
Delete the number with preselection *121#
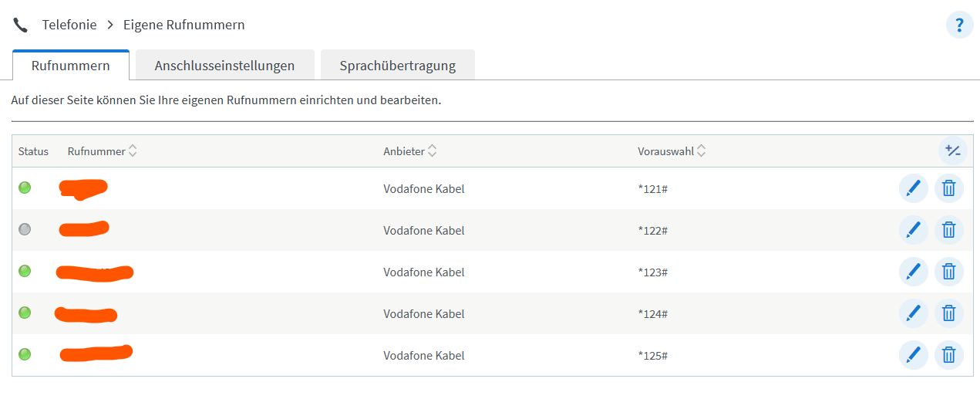point(949,188)
